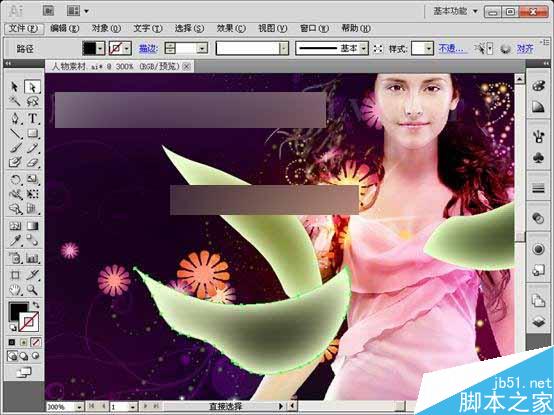Image resolution: width=554 pixels, height=415 pixels.
Task: Open the Appearance panel
Action: click(538, 249)
